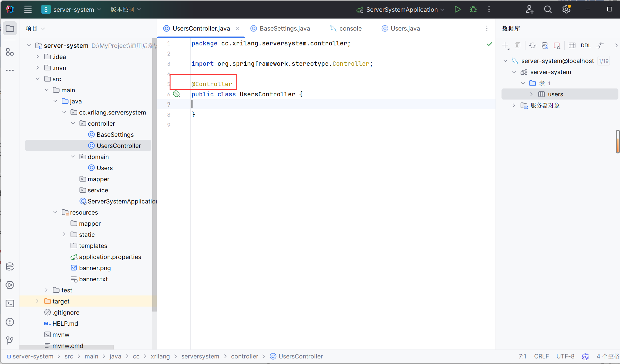Click the duplicate data source icon
This screenshot has width=620, height=364.
[x=517, y=45]
